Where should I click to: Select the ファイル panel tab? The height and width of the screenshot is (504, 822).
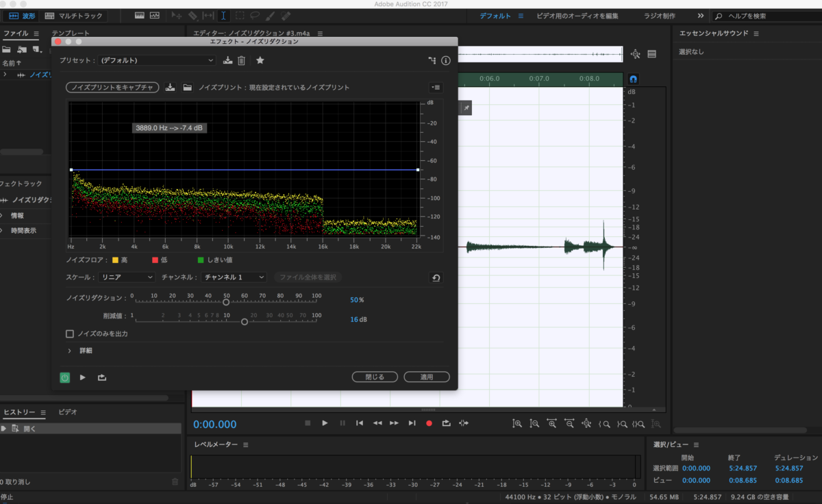[x=16, y=33]
